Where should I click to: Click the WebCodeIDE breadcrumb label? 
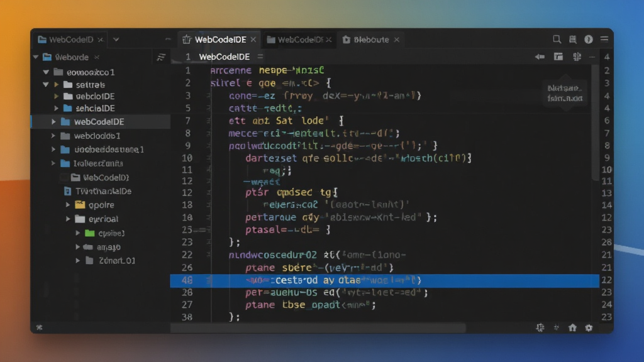coord(225,57)
